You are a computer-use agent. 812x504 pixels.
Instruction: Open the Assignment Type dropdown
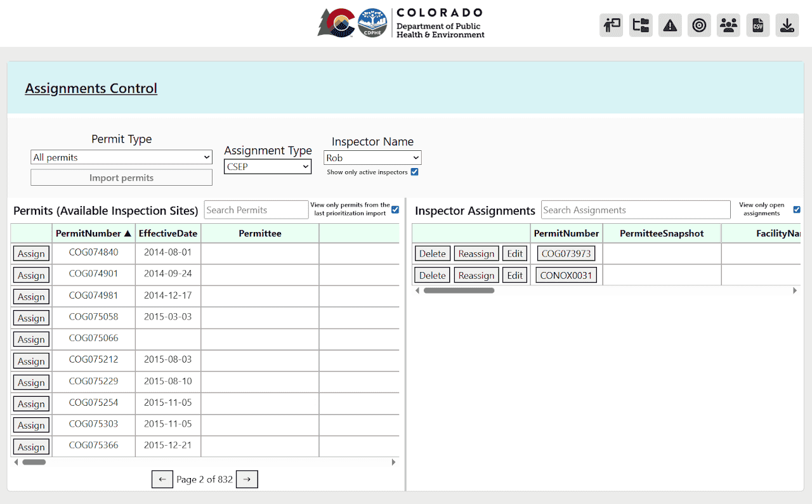click(268, 167)
